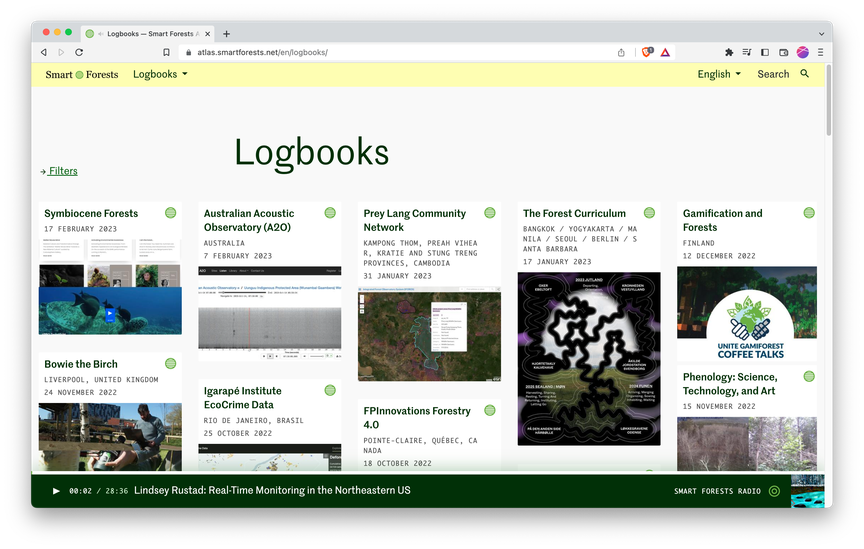This screenshot has width=864, height=549.
Task: Go to Smart Forests home logo
Action: (82, 74)
